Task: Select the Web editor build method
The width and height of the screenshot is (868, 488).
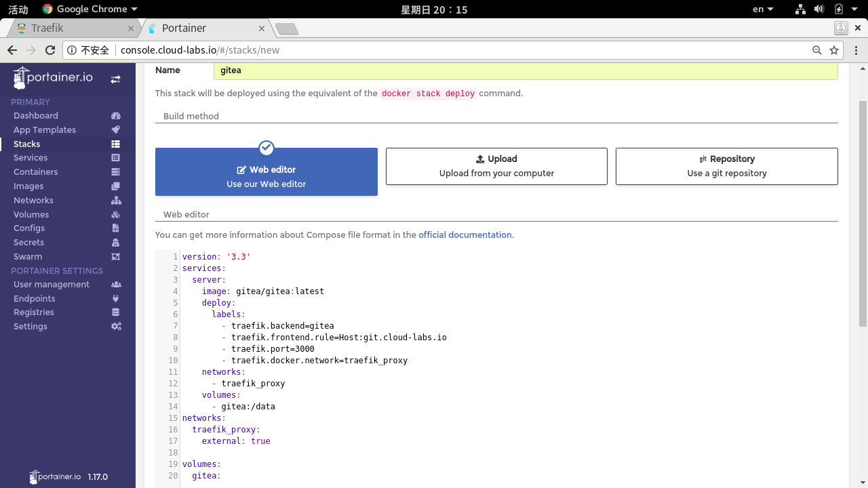Action: (267, 172)
